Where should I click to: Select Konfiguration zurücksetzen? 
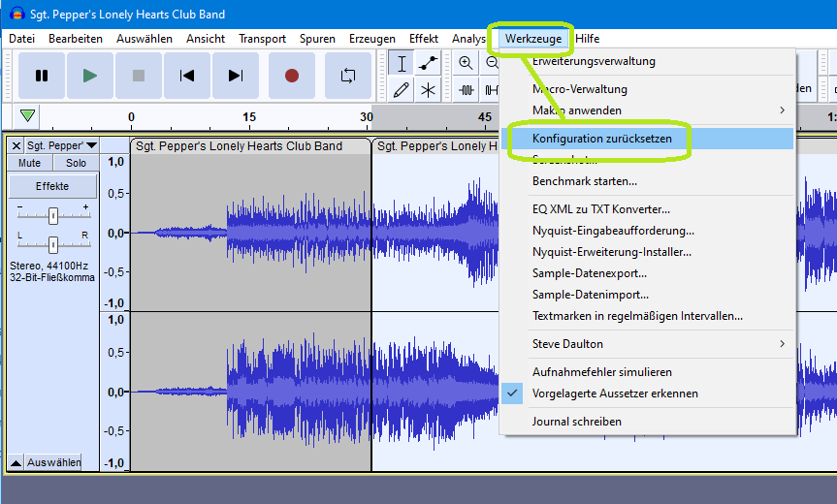coord(648,139)
